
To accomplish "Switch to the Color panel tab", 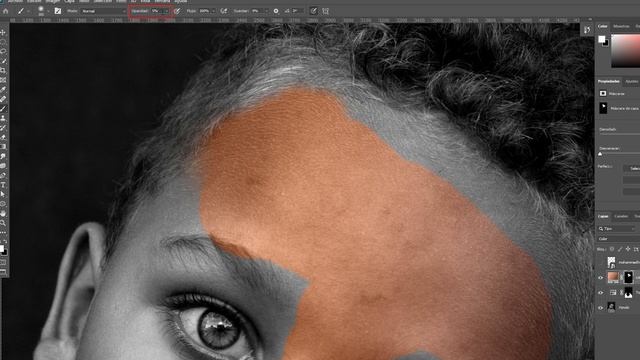I will point(603,27).
